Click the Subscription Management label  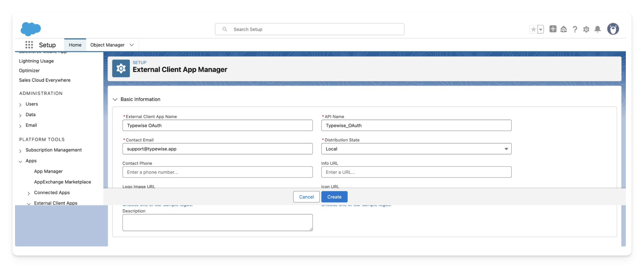click(x=54, y=150)
